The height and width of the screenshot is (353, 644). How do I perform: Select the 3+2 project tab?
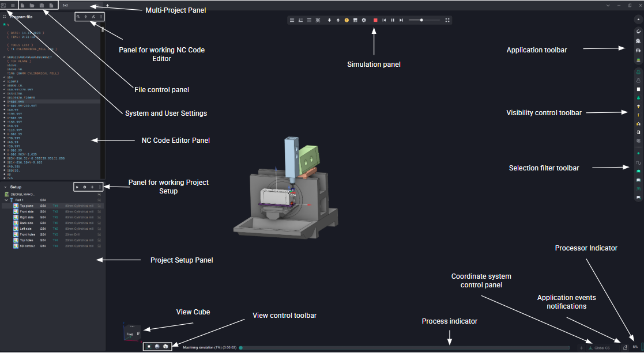click(65, 5)
